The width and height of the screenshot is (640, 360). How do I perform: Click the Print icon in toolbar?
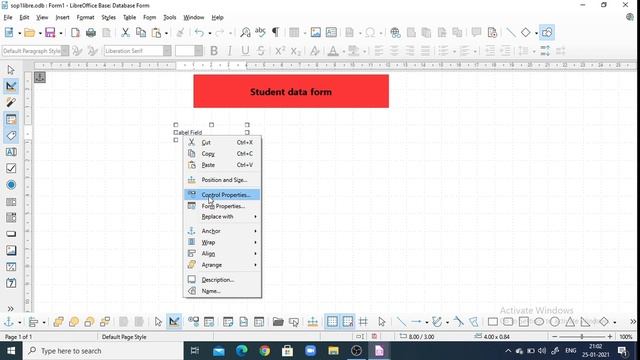(91, 33)
